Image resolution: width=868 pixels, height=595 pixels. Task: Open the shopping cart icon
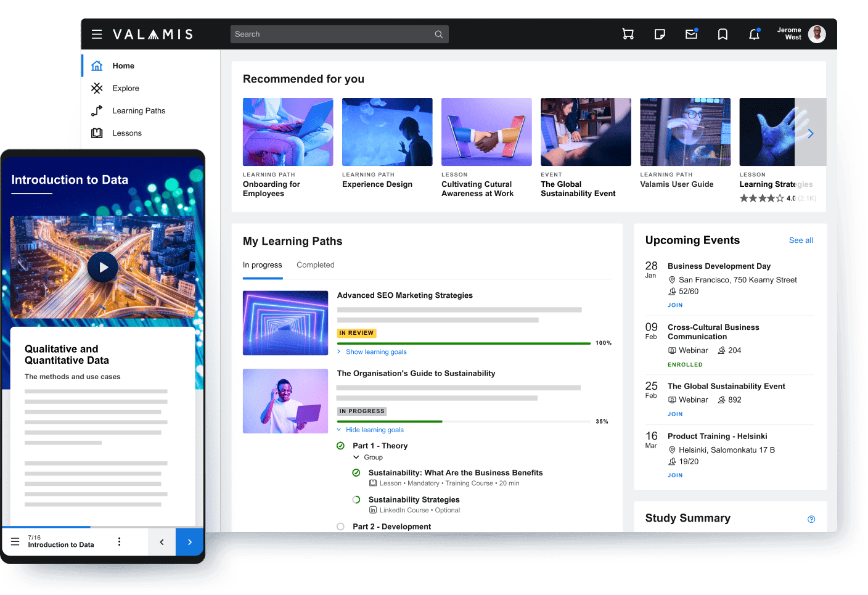[x=628, y=34]
